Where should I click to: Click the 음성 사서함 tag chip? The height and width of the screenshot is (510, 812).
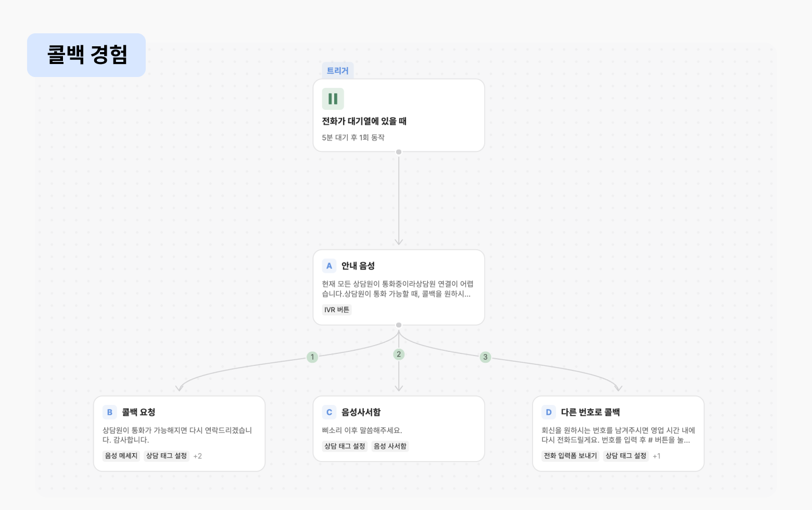click(390, 446)
